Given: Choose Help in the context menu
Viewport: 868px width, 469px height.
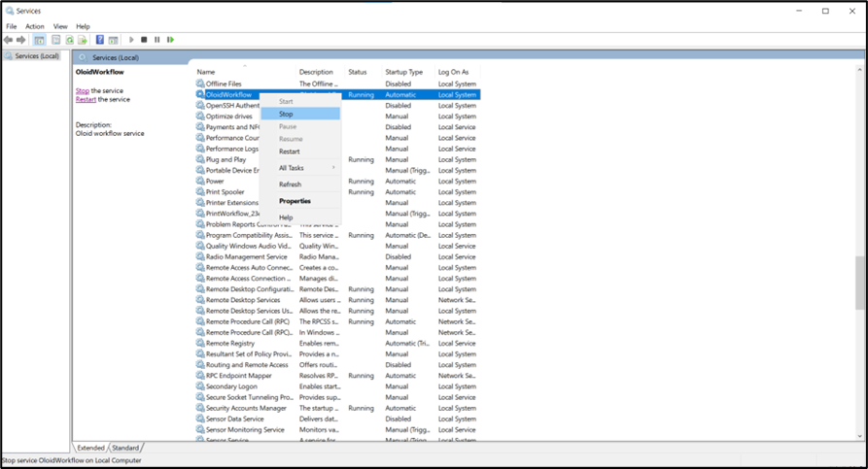Looking at the screenshot, I should click(300, 218).
